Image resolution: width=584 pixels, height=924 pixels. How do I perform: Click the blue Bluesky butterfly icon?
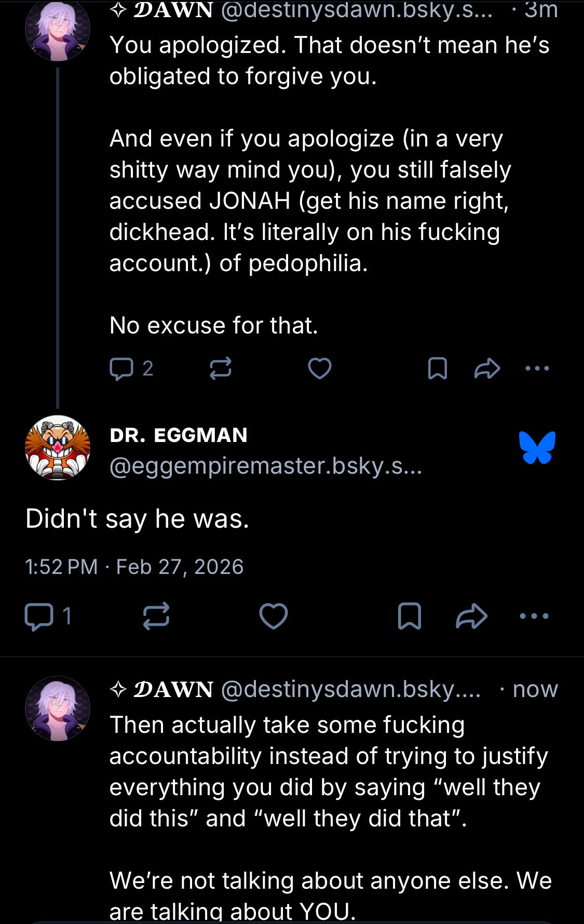(x=537, y=448)
